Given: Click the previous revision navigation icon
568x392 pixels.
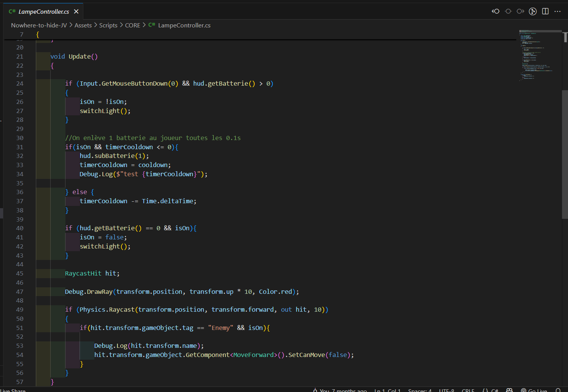Looking at the screenshot, I should pyautogui.click(x=495, y=11).
